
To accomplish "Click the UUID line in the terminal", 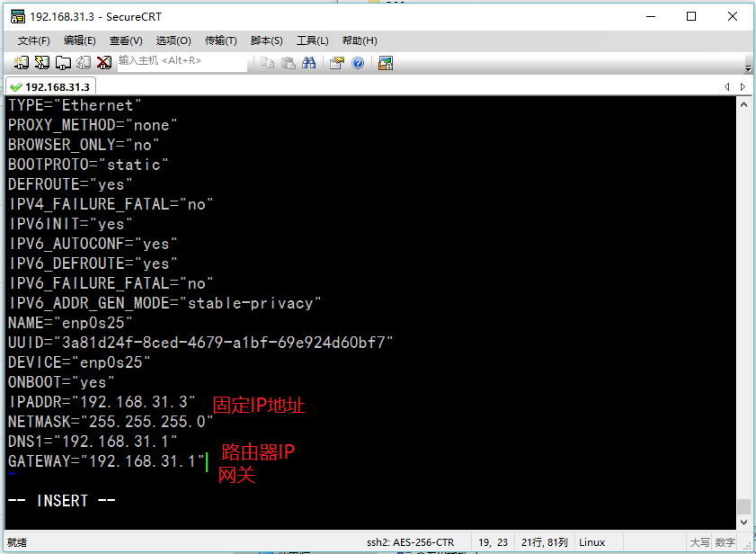I will (200, 343).
